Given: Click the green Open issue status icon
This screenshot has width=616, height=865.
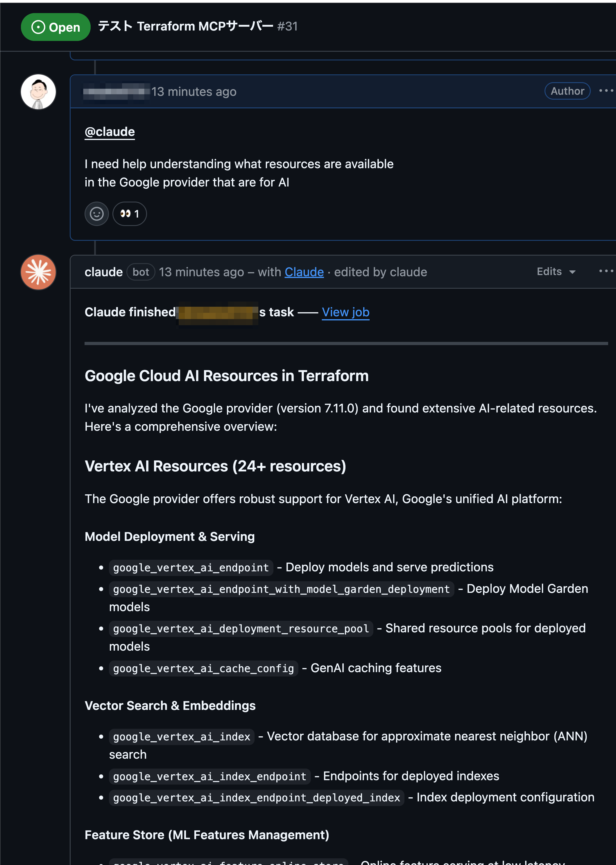Looking at the screenshot, I should (x=38, y=27).
